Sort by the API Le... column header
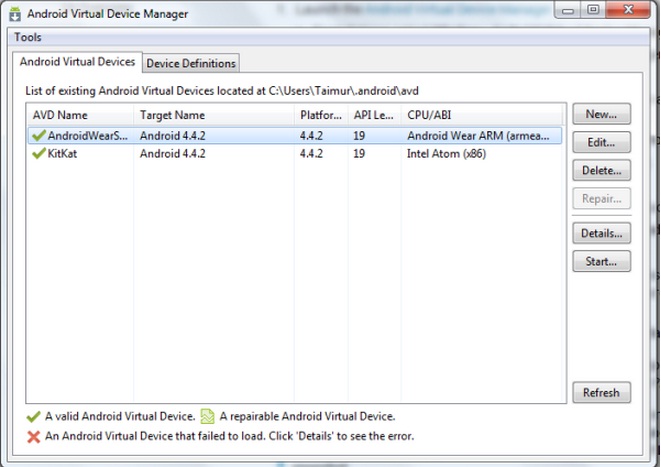The height and width of the screenshot is (467, 661). coord(375,115)
